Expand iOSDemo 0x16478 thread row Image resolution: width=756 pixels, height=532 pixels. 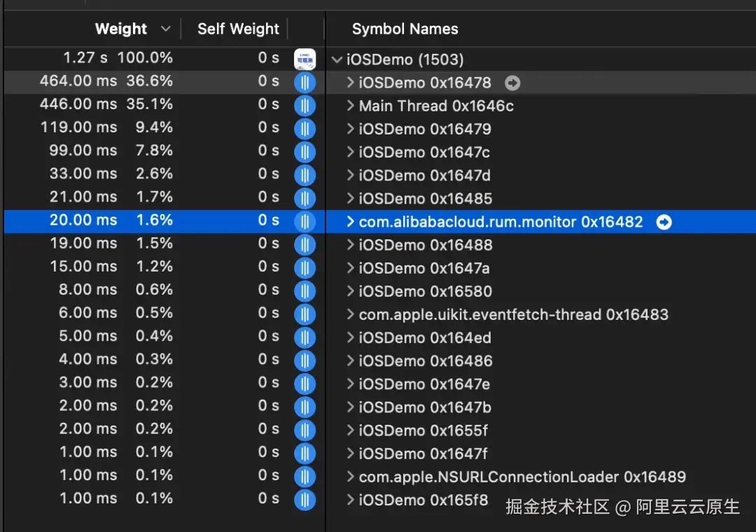350,83
